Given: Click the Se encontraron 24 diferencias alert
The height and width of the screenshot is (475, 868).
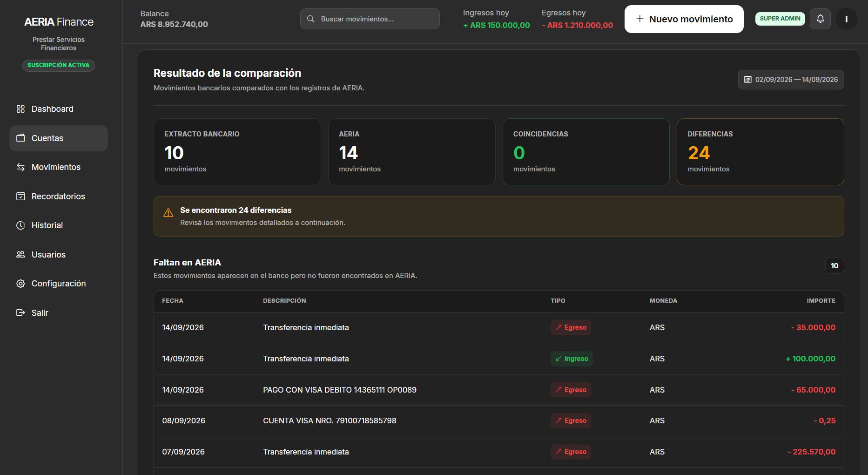Looking at the screenshot, I should pos(498,216).
